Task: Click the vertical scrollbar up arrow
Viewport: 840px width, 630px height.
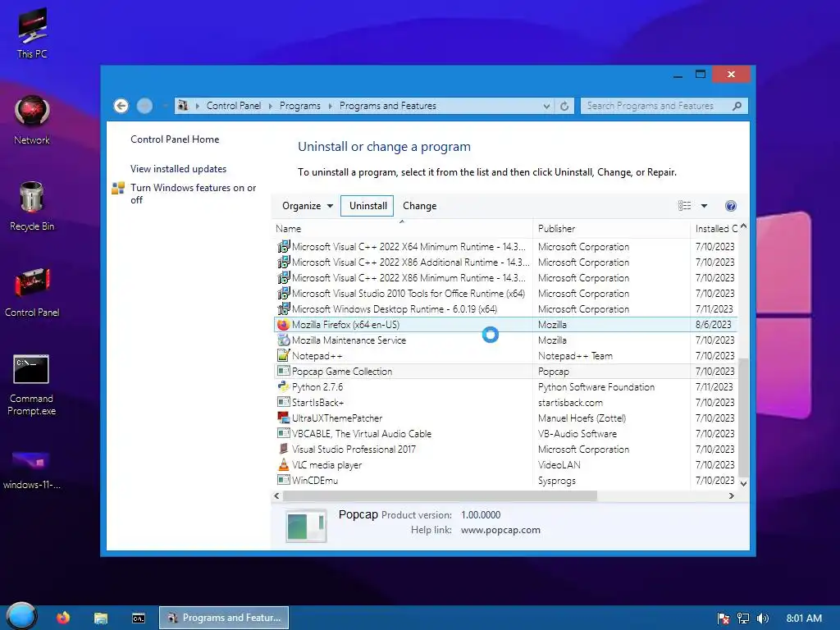Action: pos(743,227)
